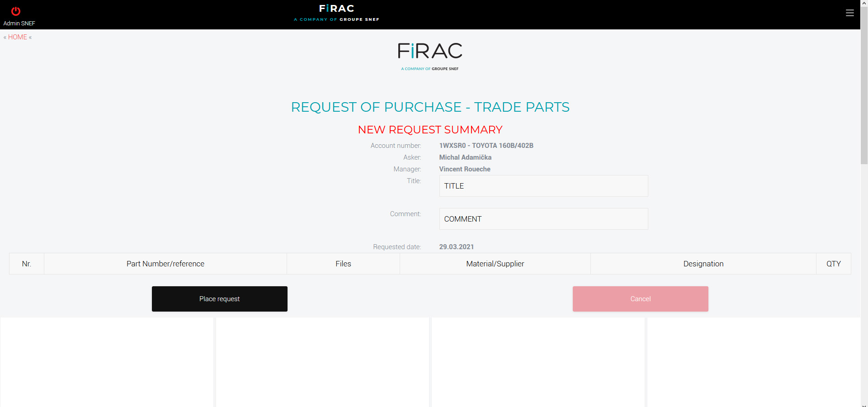Click the requested date value 29.03.2021
This screenshot has height=407, width=868.
click(457, 247)
